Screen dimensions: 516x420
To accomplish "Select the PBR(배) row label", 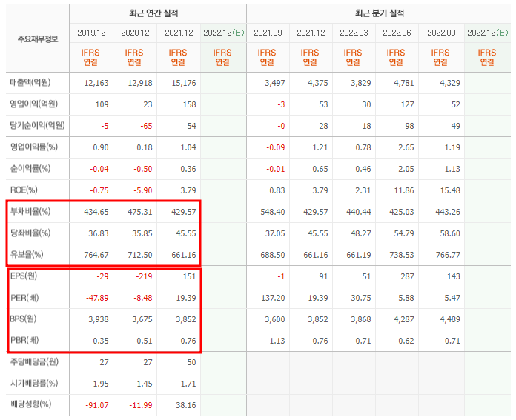I will (24, 340).
